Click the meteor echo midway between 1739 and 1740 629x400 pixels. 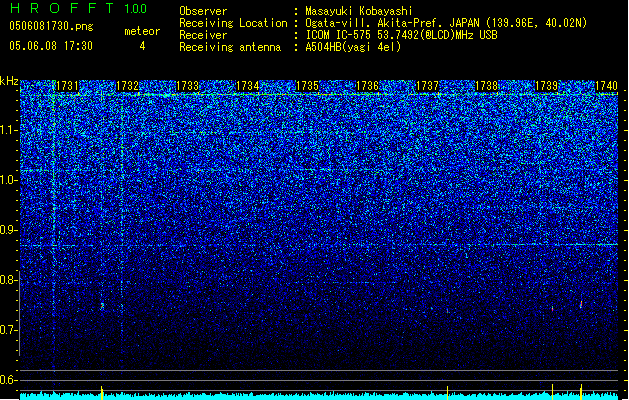[581, 305]
